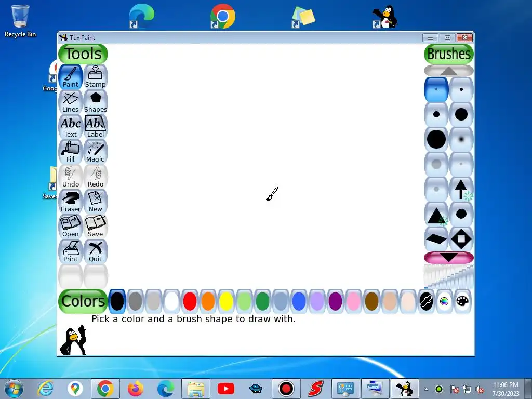
Task: Select the tiniest dot brush (highlighted)
Action: pyautogui.click(x=436, y=89)
